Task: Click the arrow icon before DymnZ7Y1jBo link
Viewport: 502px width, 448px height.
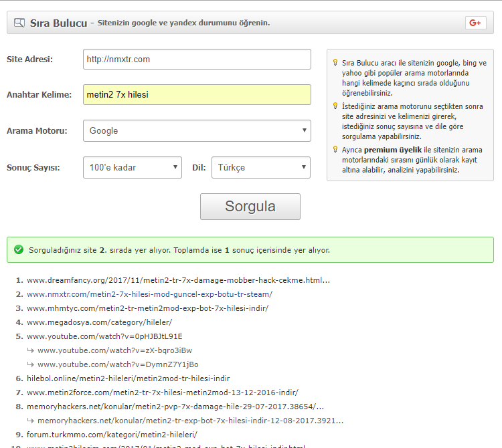Action: (x=31, y=364)
